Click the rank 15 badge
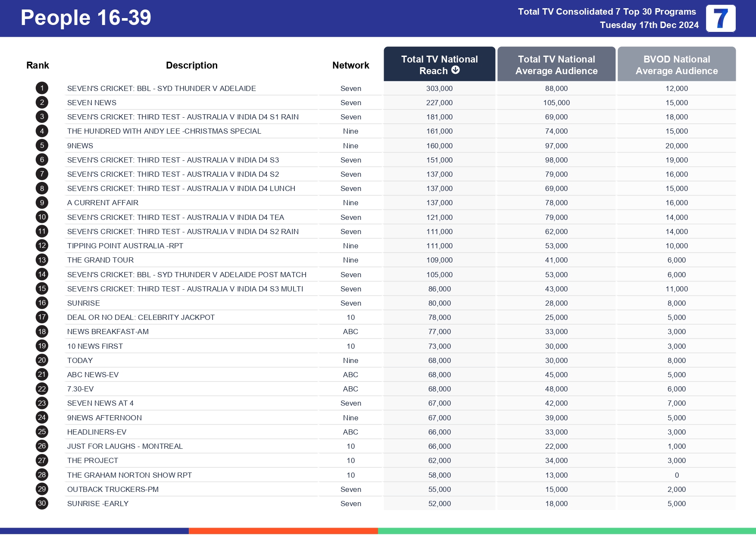Viewport: 756px width, 535px height. pos(41,288)
